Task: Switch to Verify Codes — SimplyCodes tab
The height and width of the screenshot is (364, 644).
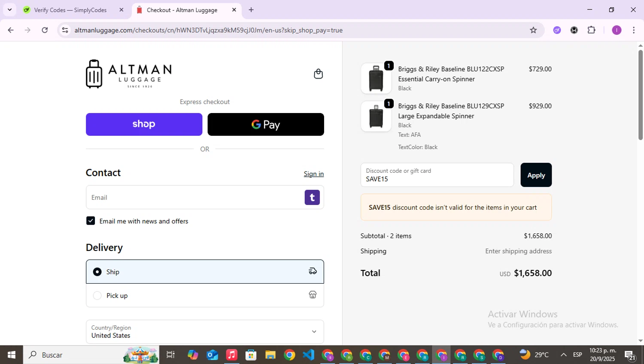Action: coord(74,10)
